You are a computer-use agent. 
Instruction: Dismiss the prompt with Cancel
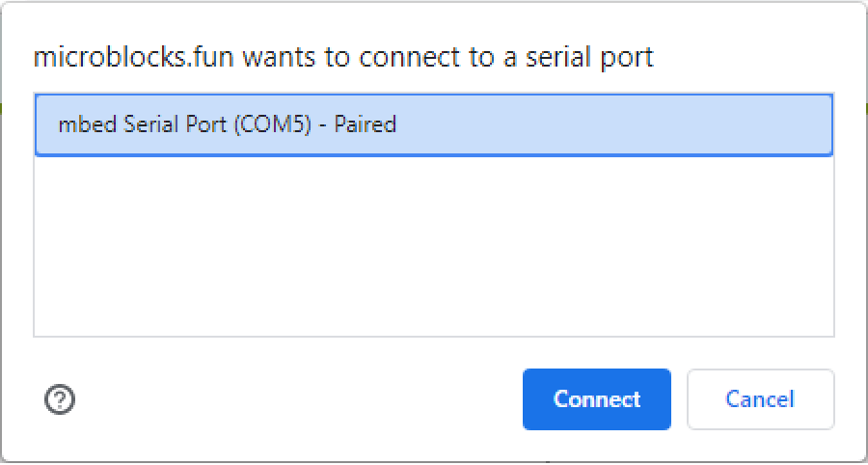click(760, 399)
